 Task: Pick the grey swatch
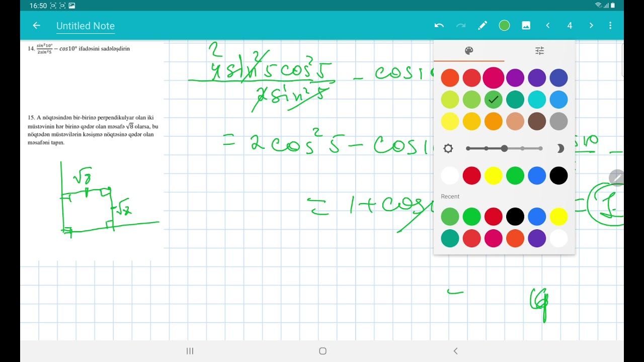pyautogui.click(x=558, y=121)
